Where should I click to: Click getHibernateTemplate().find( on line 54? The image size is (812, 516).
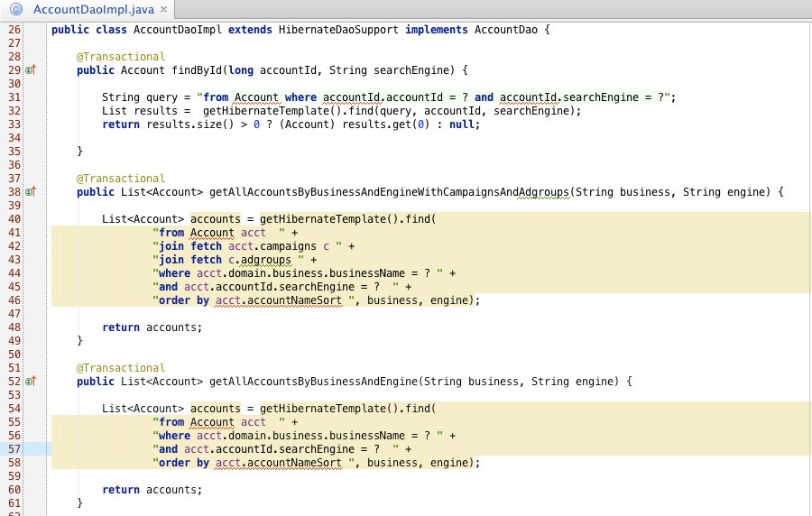click(348, 409)
